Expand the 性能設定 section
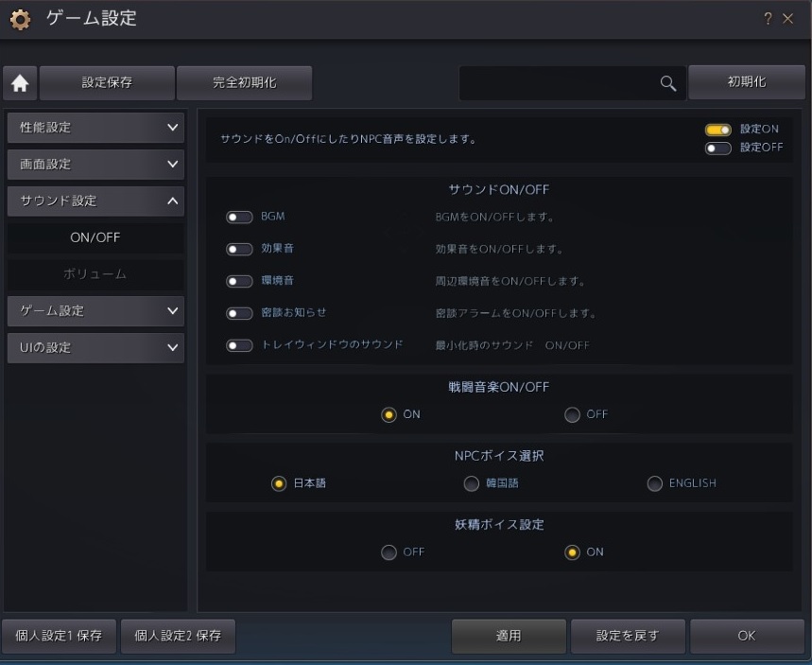Image resolution: width=812 pixels, height=665 pixels. (x=95, y=128)
